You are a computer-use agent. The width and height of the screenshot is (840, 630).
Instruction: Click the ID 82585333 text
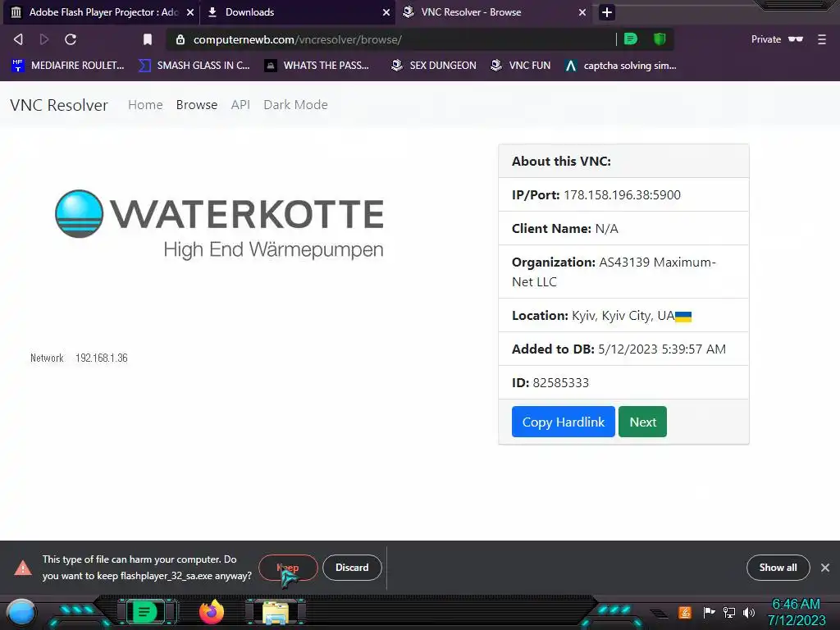point(550,383)
